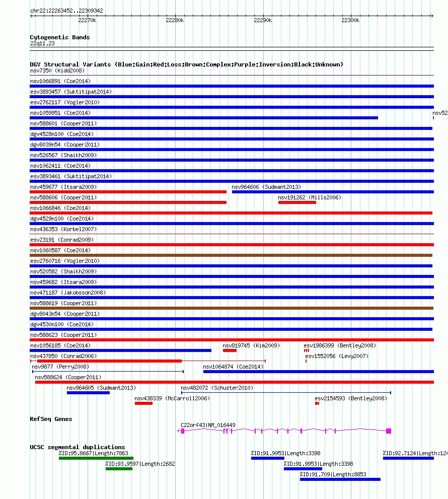Image resolution: width=448 pixels, height=499 pixels.
Task: Open the dgv8043n54 (Cooper2011) label
Action: (x=65, y=314)
